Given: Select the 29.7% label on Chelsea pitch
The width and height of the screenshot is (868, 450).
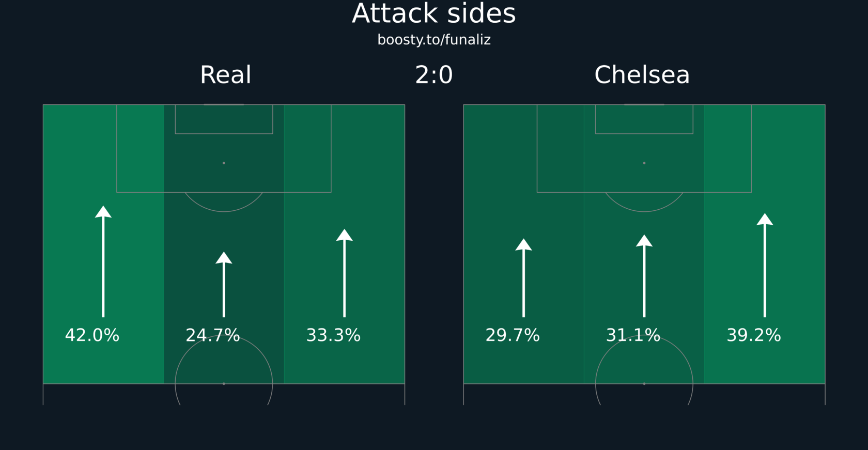Looking at the screenshot, I should (513, 335).
